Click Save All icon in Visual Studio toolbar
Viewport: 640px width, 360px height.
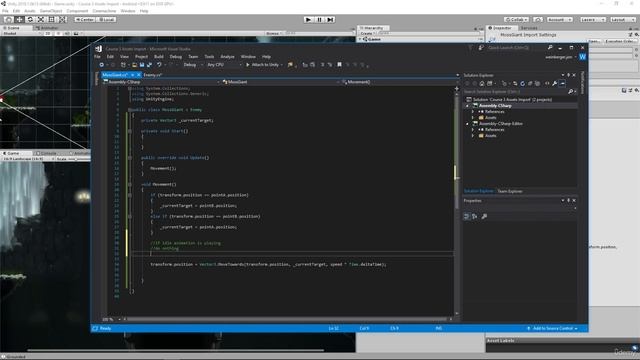(149, 65)
